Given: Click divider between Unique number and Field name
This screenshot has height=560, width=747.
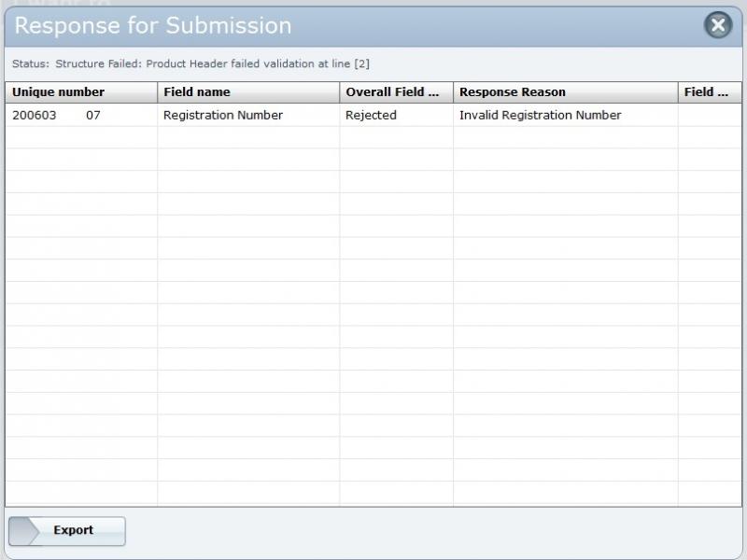Looking at the screenshot, I should point(157,92).
